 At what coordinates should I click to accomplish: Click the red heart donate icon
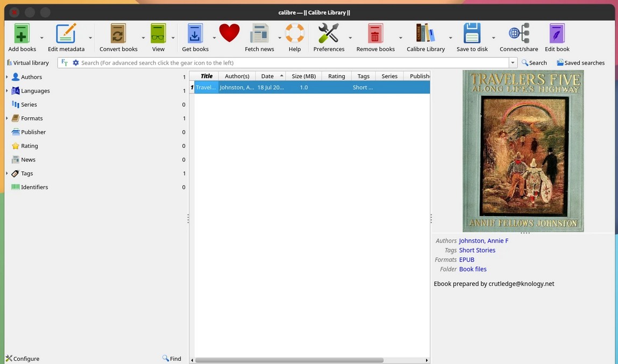pos(229,33)
